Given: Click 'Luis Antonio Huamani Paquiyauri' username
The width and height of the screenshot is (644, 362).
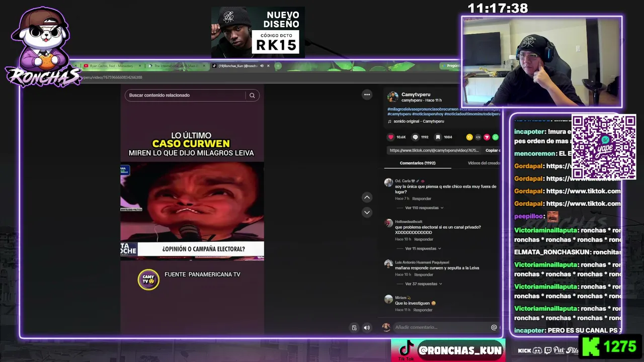Looking at the screenshot, I should click(x=422, y=262).
